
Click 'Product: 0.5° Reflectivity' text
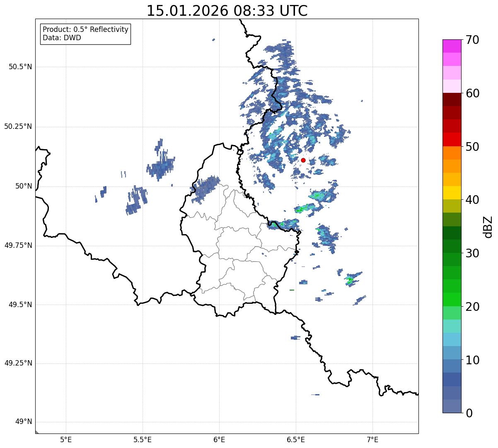point(85,29)
